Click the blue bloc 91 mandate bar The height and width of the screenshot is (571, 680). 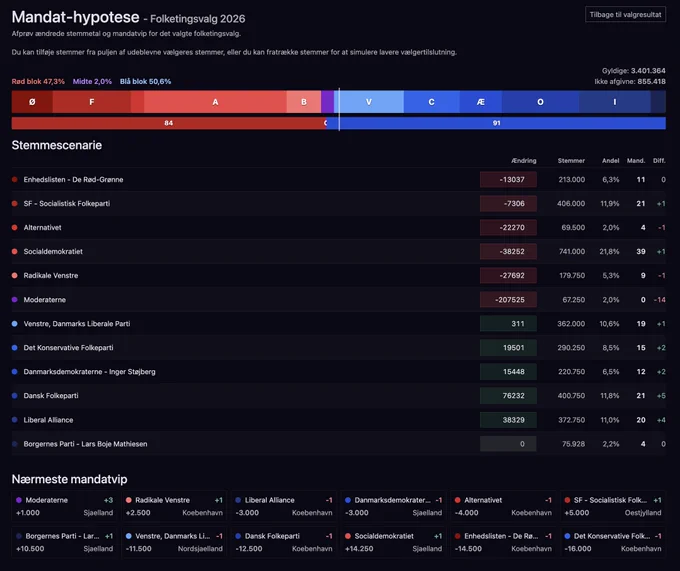pos(496,123)
